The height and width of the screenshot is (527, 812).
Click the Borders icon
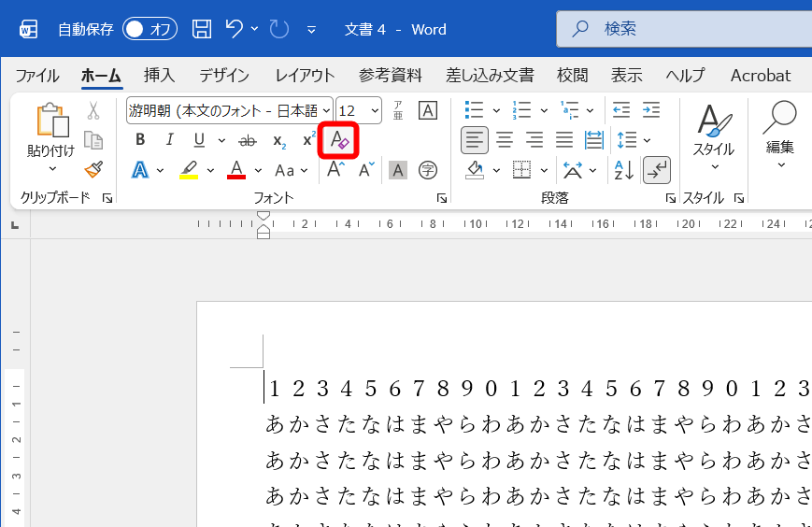coord(521,170)
